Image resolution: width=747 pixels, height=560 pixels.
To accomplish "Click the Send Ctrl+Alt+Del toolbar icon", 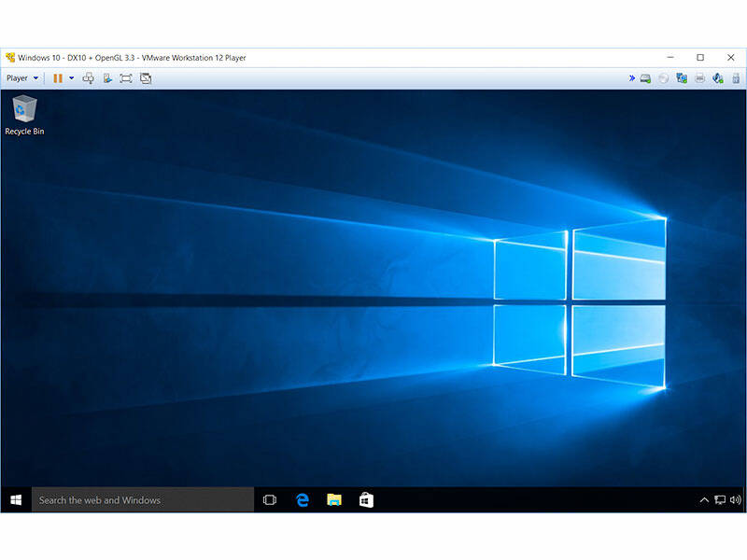I will pos(88,78).
